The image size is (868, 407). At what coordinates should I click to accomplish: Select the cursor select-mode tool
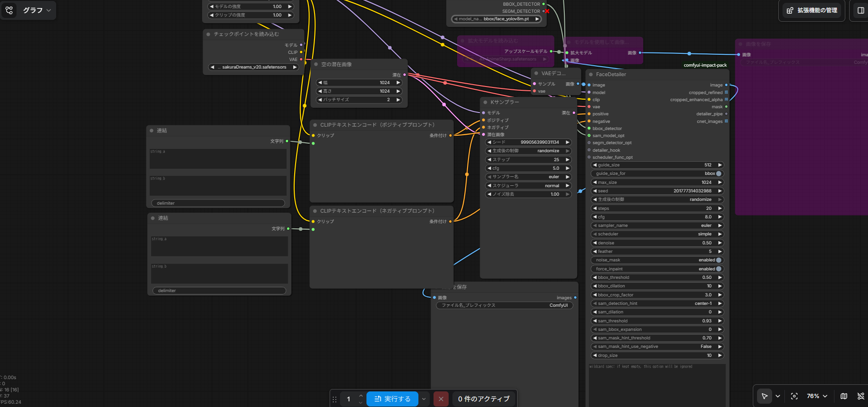pyautogui.click(x=765, y=396)
